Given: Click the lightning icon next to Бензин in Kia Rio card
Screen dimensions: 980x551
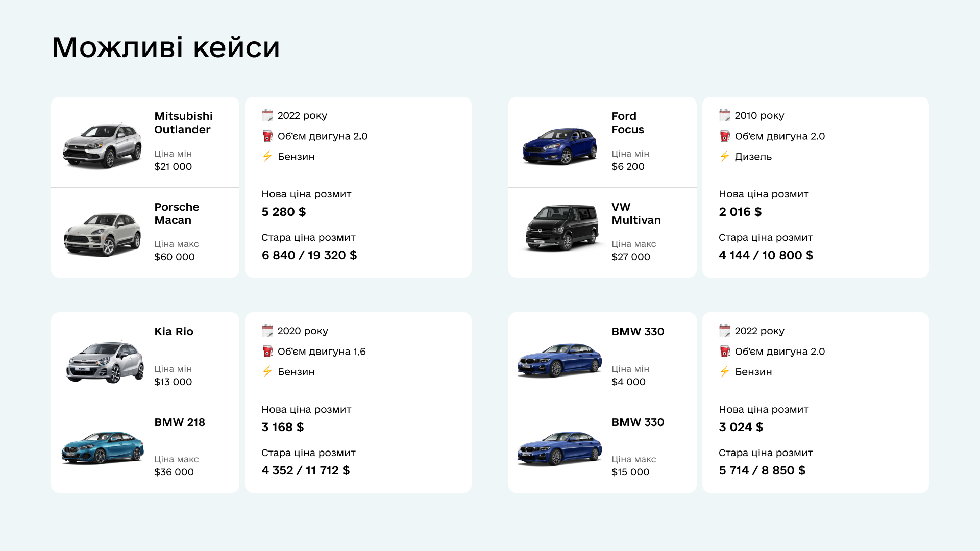Looking at the screenshot, I should [267, 371].
